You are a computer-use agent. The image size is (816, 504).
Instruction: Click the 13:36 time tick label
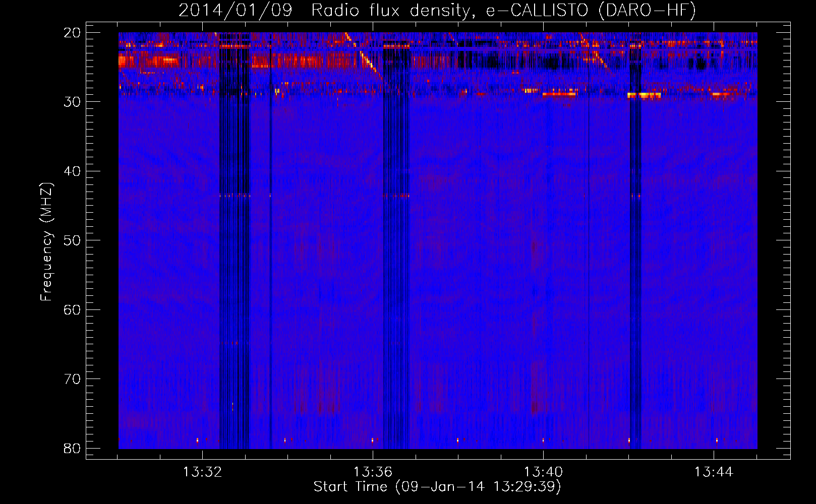click(x=373, y=472)
